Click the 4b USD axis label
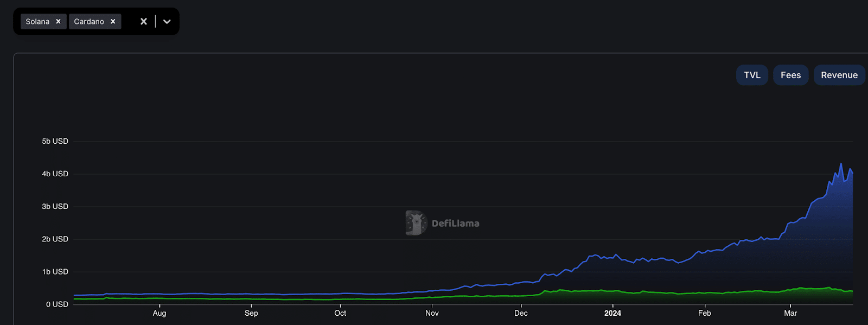The width and height of the screenshot is (868, 325). pyautogui.click(x=55, y=174)
